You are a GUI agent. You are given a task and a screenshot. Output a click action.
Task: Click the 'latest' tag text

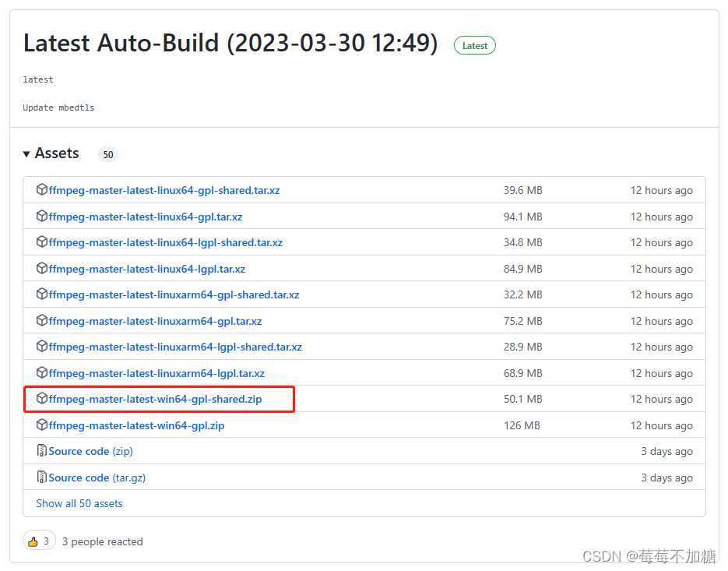pyautogui.click(x=38, y=79)
